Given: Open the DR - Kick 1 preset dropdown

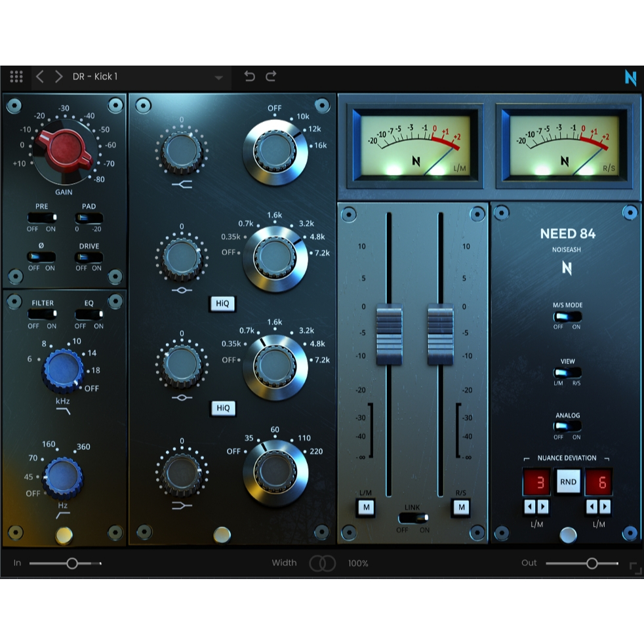Looking at the screenshot, I should pyautogui.click(x=218, y=78).
